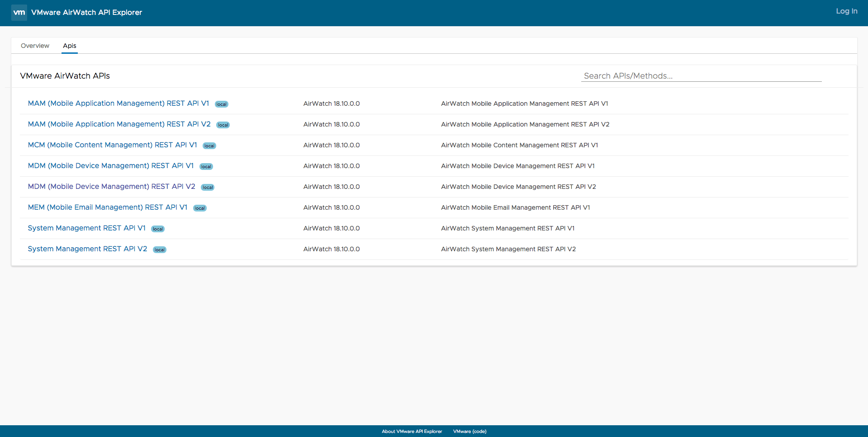This screenshot has width=868, height=437.
Task: Switch to the Overview tab
Action: [35, 46]
